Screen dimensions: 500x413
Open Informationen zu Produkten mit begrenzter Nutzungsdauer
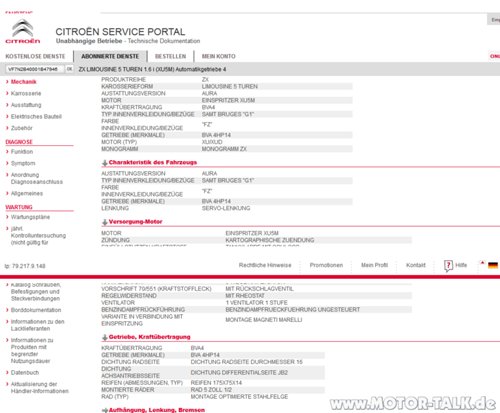32,350
